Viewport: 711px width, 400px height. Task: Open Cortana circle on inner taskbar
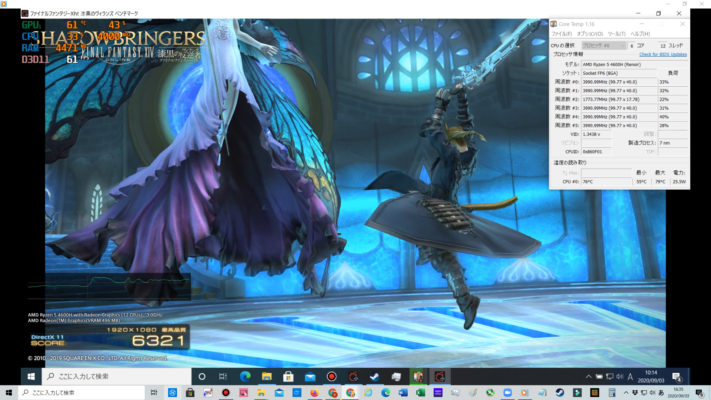[x=202, y=376]
